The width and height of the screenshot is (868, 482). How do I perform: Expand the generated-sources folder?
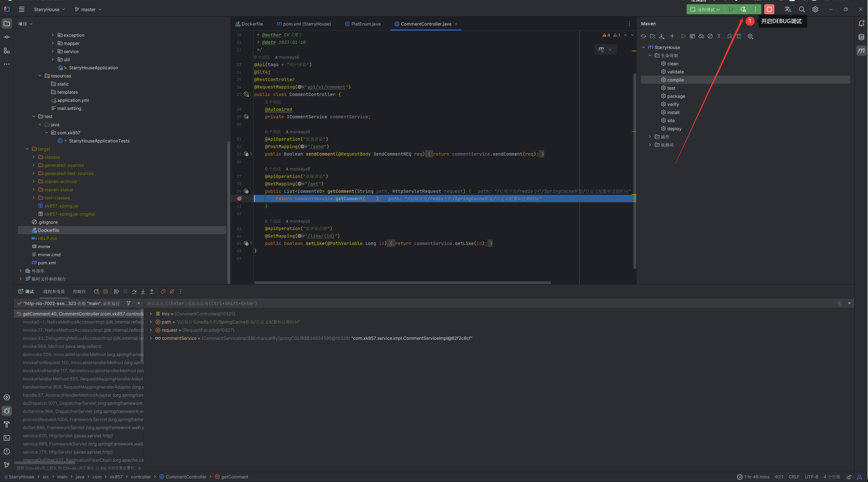[x=34, y=165]
